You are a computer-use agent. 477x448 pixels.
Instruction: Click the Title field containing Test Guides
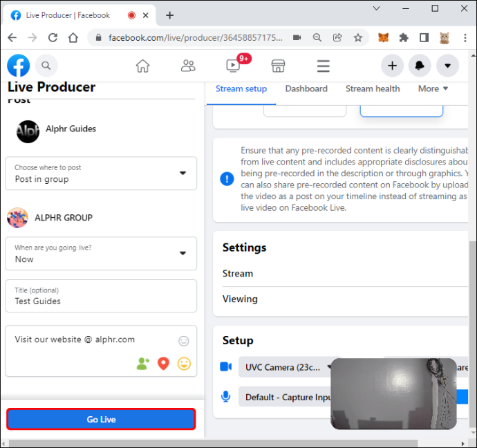click(x=101, y=296)
